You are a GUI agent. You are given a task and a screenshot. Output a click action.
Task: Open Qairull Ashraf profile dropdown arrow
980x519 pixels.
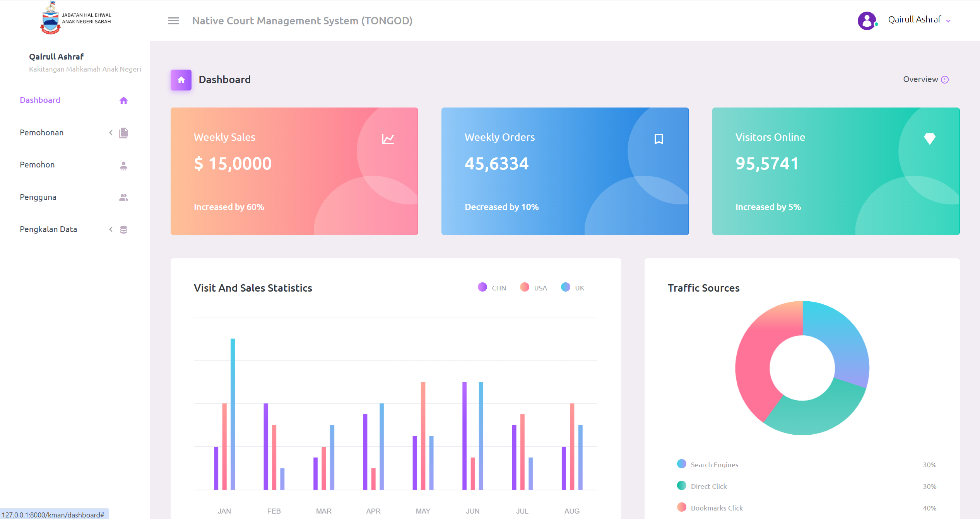(948, 21)
